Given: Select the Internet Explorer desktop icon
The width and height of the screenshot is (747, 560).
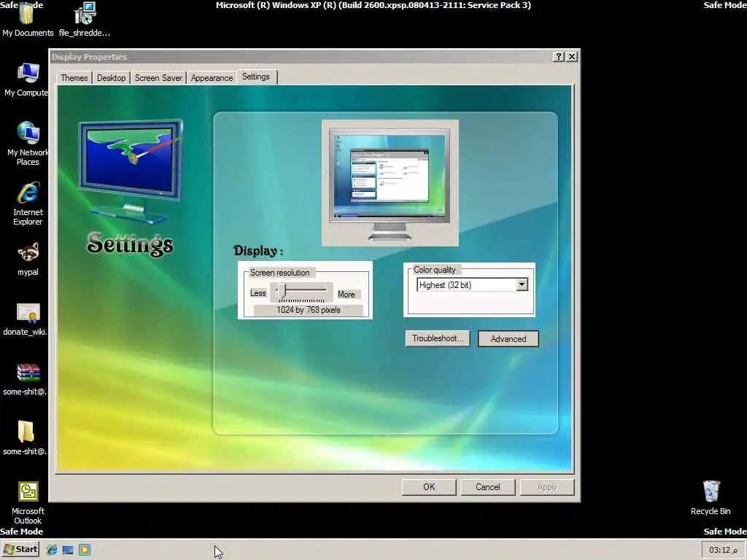Looking at the screenshot, I should click(x=28, y=203).
